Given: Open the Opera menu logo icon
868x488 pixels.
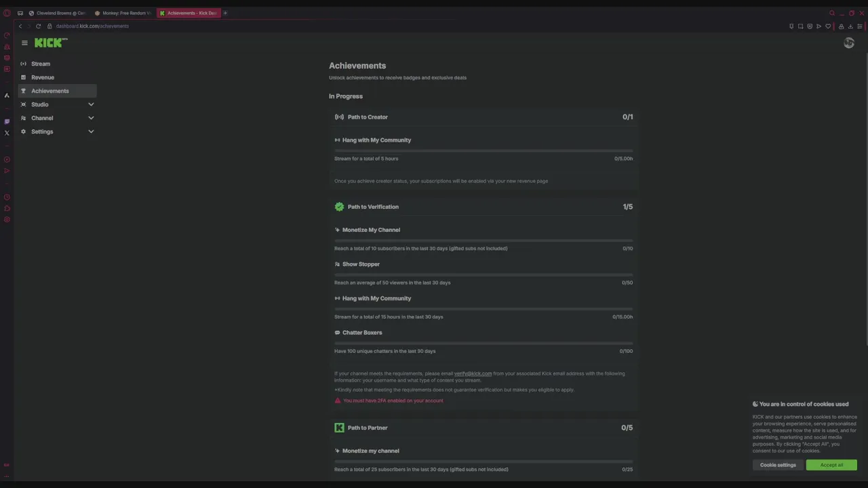Looking at the screenshot, I should 7,13.
